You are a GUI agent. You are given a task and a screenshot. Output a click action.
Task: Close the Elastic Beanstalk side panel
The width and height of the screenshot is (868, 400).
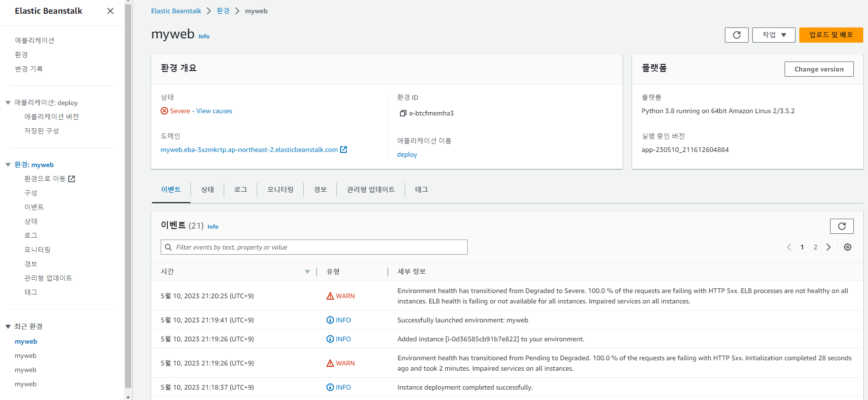110,11
